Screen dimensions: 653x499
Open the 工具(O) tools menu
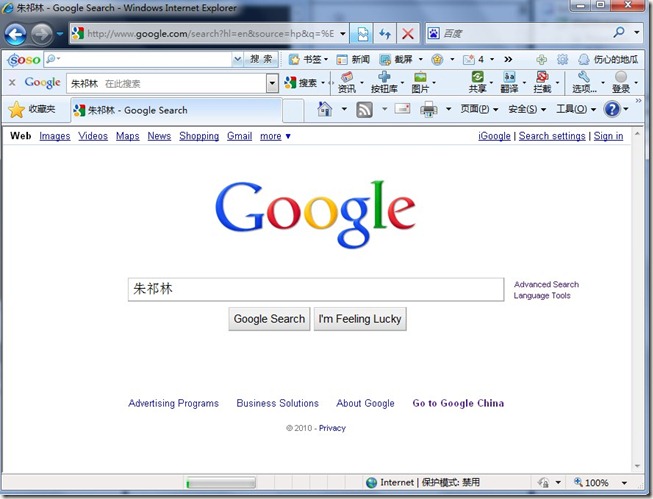click(576, 109)
